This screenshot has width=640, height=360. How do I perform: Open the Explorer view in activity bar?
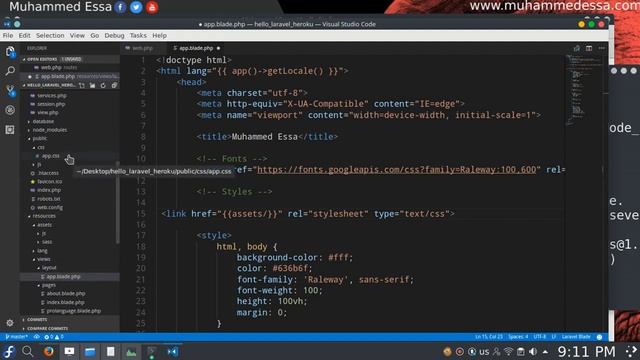coord(10,51)
